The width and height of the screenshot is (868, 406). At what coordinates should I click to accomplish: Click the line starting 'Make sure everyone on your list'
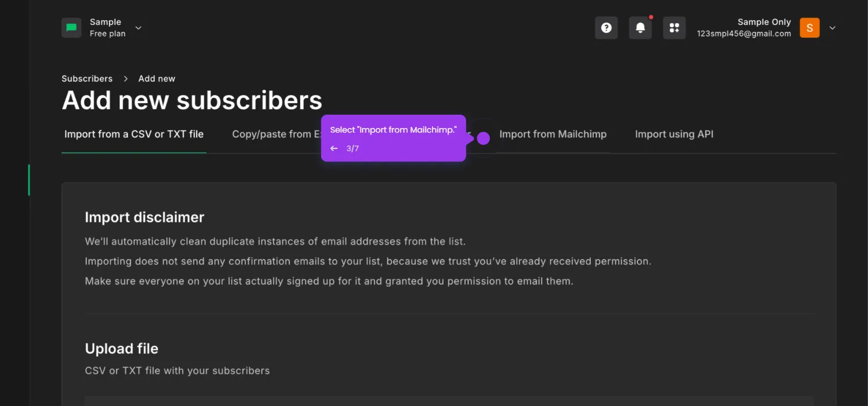point(329,281)
